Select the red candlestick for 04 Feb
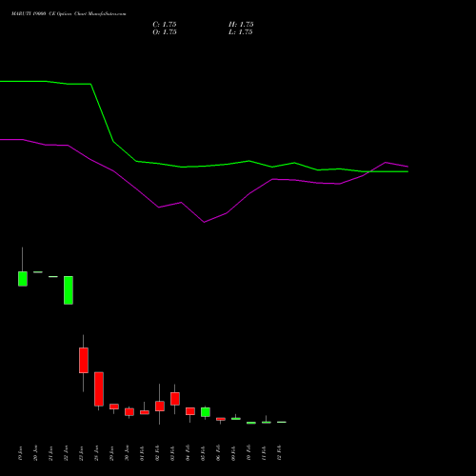Viewport: 476px width, 476px height. 190,411
